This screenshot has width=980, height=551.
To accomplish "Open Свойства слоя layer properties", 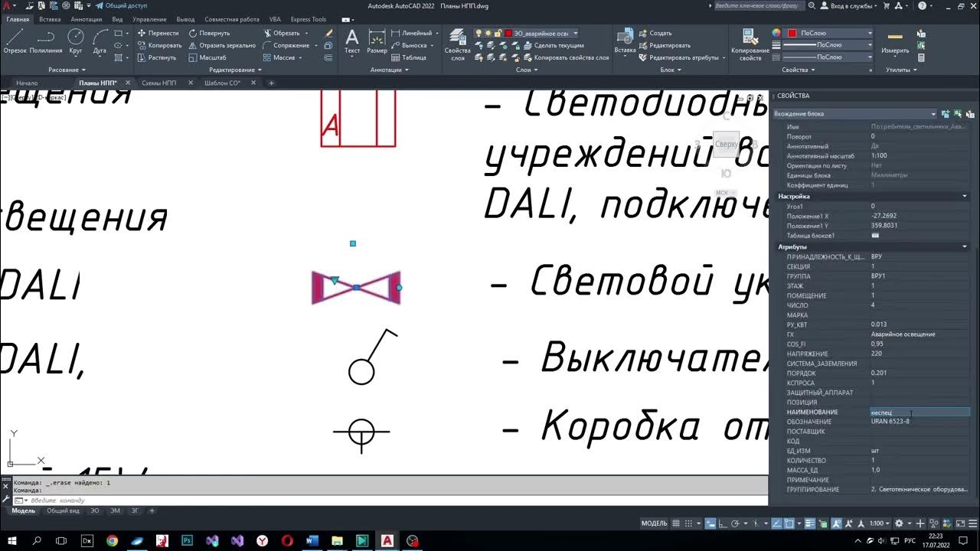I will (x=458, y=44).
